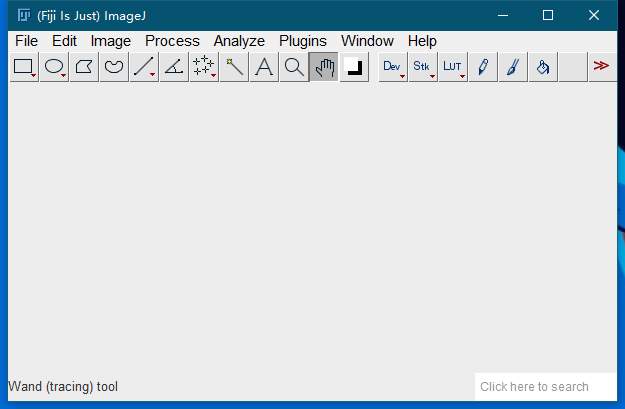Screen dimensions: 625x409
Task: Click the Fiji logo in title bar
Action: [x=24, y=16]
